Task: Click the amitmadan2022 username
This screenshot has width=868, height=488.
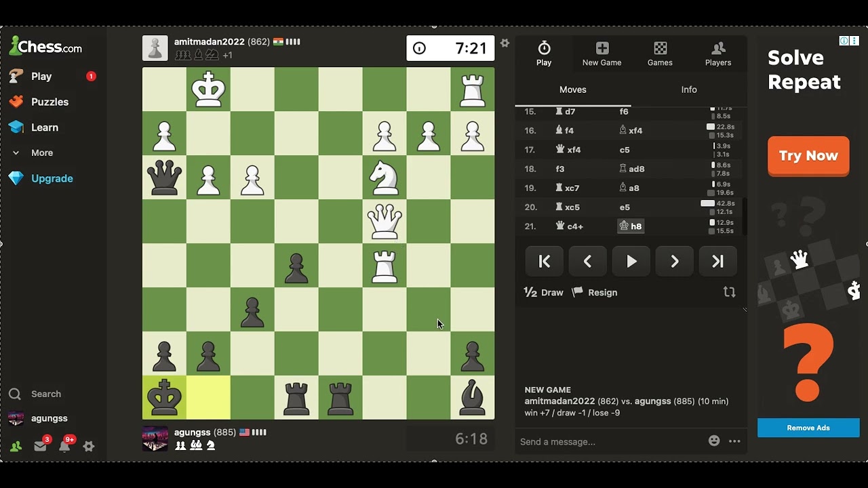Action: point(210,42)
